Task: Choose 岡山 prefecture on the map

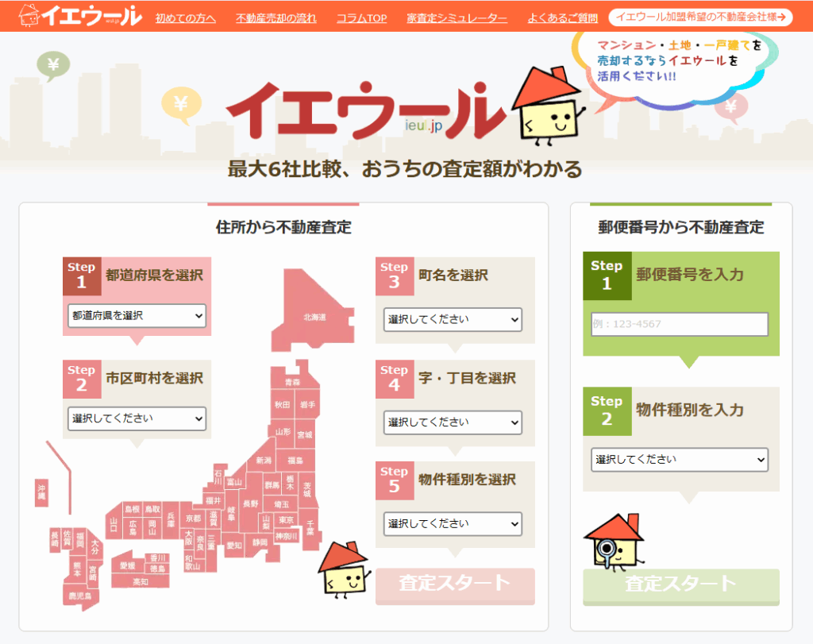Action: (152, 527)
